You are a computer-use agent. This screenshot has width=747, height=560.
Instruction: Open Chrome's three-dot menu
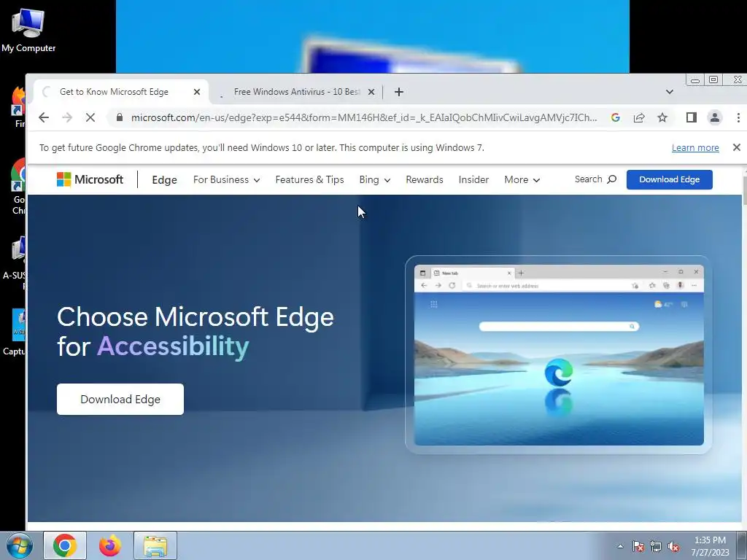point(738,117)
